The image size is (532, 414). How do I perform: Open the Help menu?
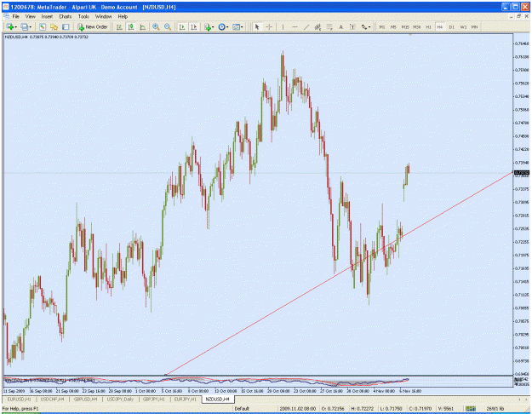click(123, 16)
